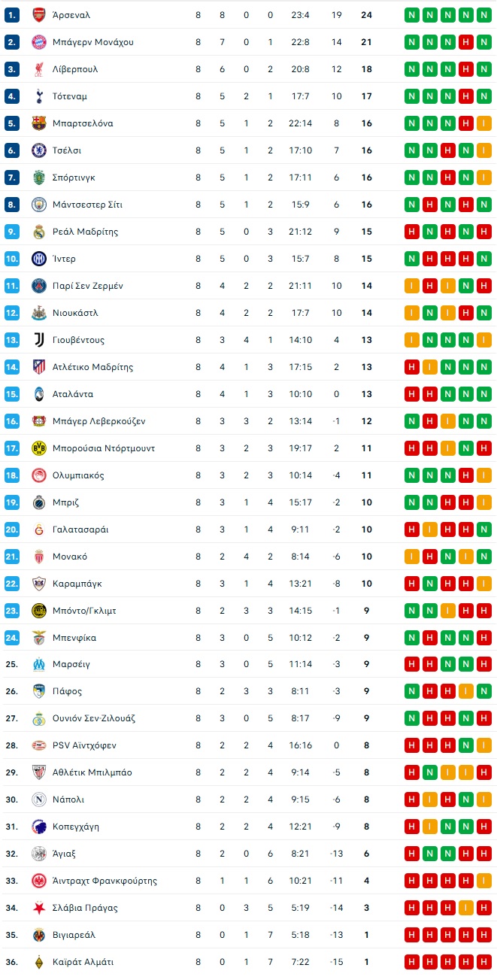Viewport: 497px width, 980px height.
Task: Click the orange draw badge for Παρί Σεν Ζερμέν
Action: pos(411,286)
